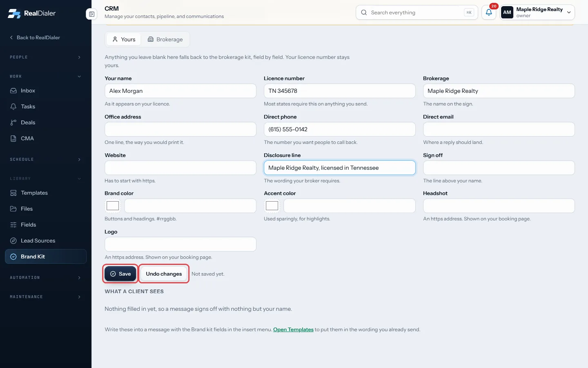The height and width of the screenshot is (368, 588).
Task: Expand the Schedule section
Action: tap(46, 159)
